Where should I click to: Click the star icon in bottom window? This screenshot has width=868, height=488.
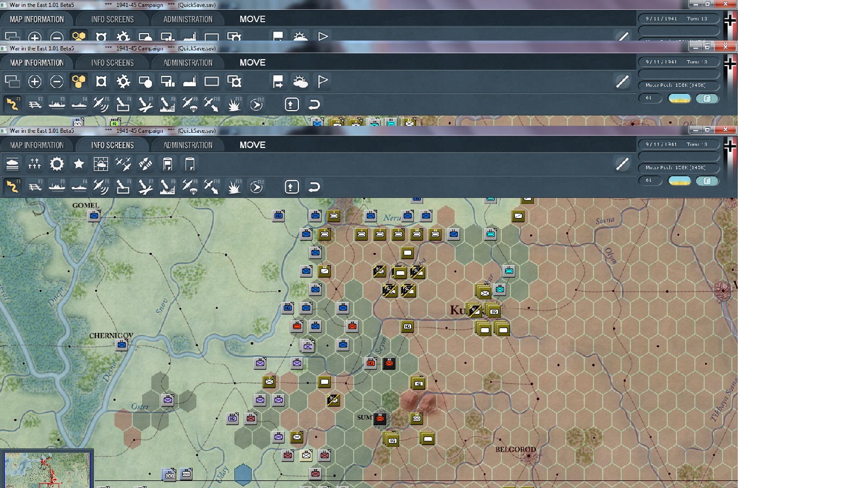click(x=79, y=164)
